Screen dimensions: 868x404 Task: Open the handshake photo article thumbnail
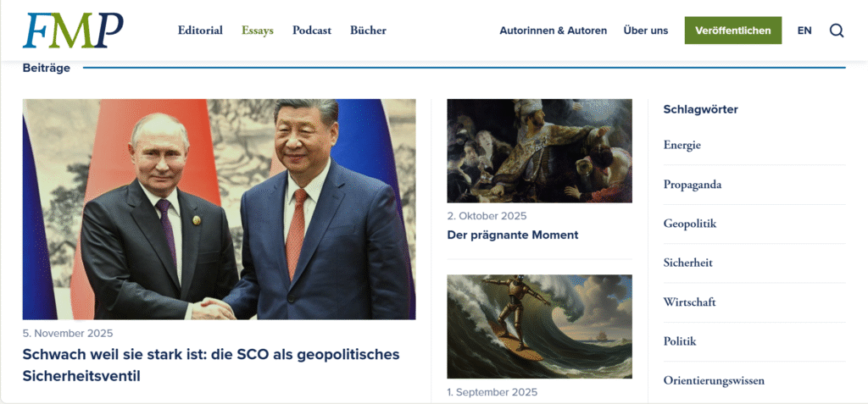(219, 209)
